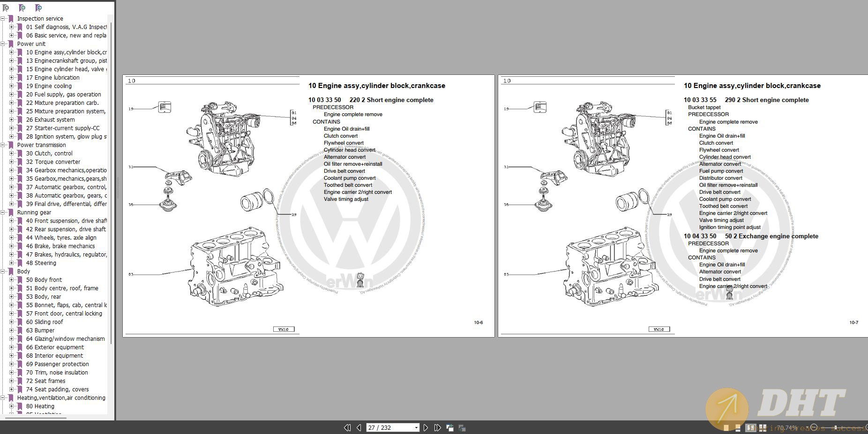The image size is (868, 434).
Task: Select 39 Final drive, differential
Action: 66,204
